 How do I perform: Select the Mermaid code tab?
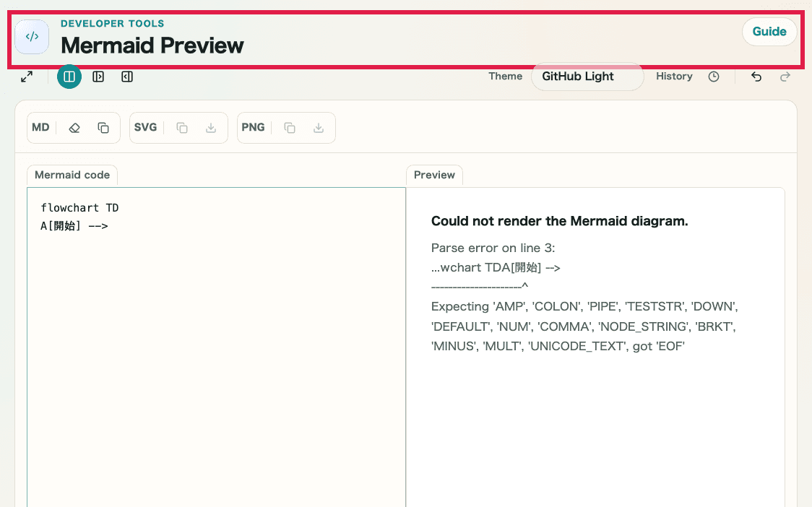coord(72,175)
